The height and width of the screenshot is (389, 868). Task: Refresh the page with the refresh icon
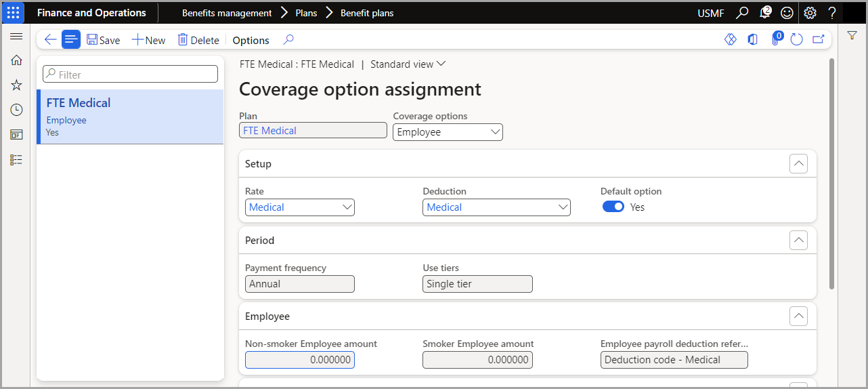click(796, 40)
